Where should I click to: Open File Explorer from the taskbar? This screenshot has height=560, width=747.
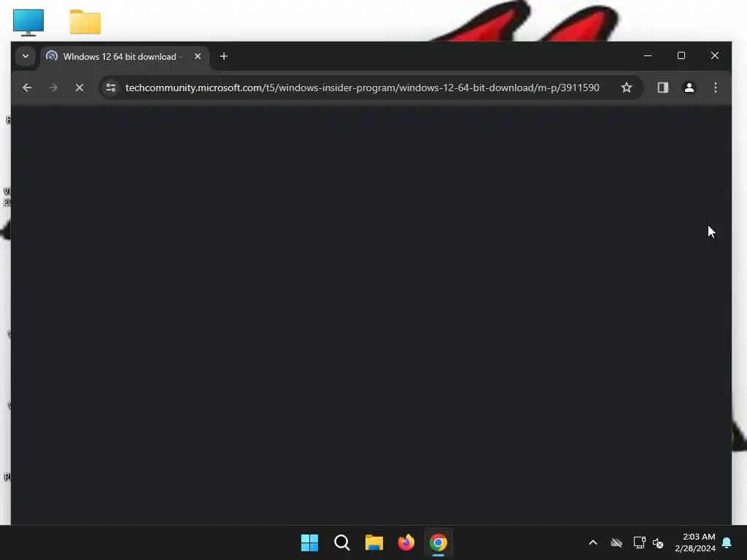pyautogui.click(x=374, y=542)
